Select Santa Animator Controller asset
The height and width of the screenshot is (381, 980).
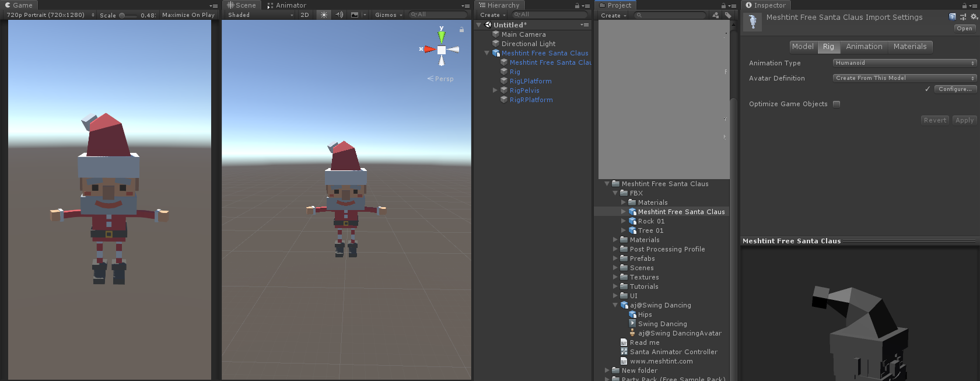(x=673, y=352)
